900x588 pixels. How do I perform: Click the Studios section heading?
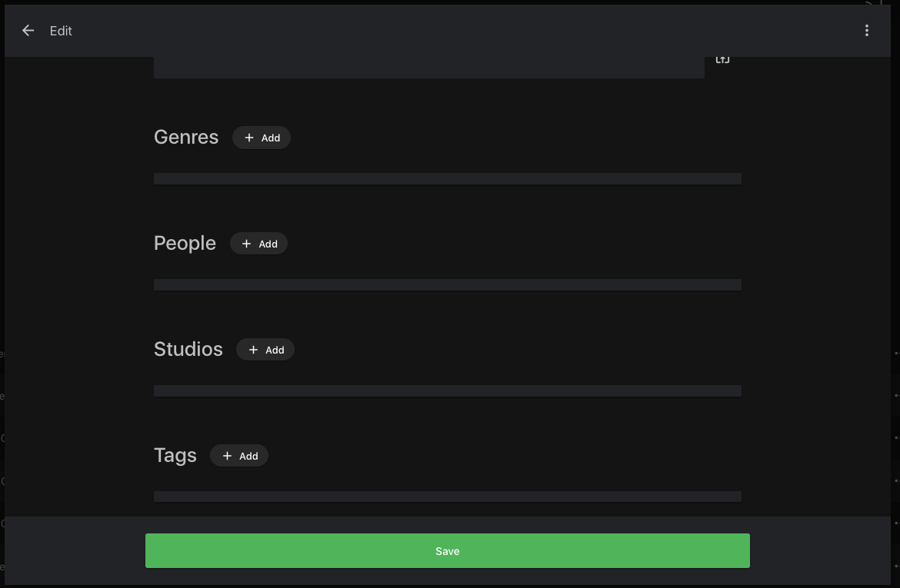188,349
